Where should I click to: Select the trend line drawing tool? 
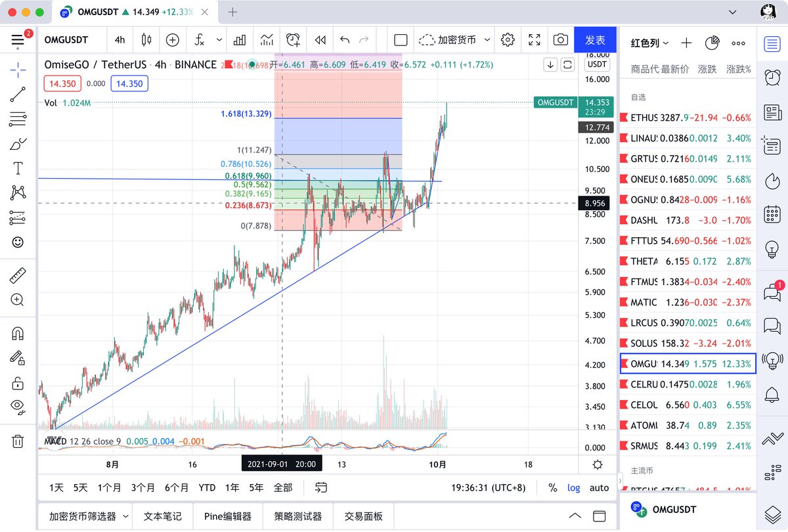[x=18, y=95]
